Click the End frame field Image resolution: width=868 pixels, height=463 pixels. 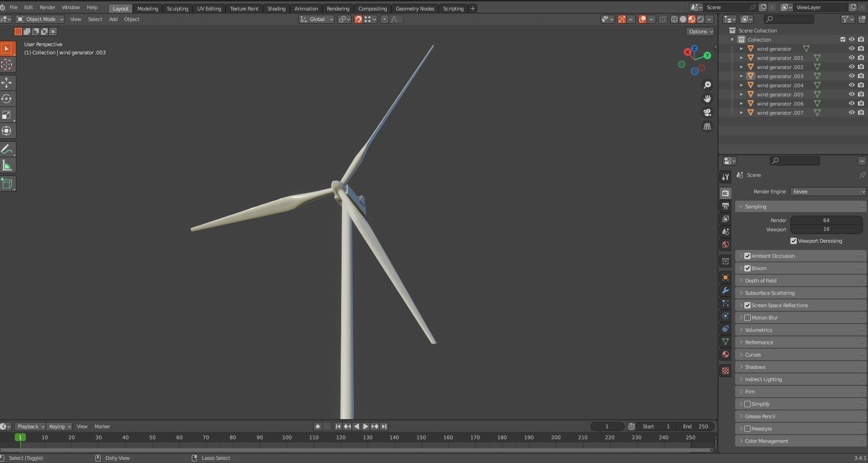[695, 426]
